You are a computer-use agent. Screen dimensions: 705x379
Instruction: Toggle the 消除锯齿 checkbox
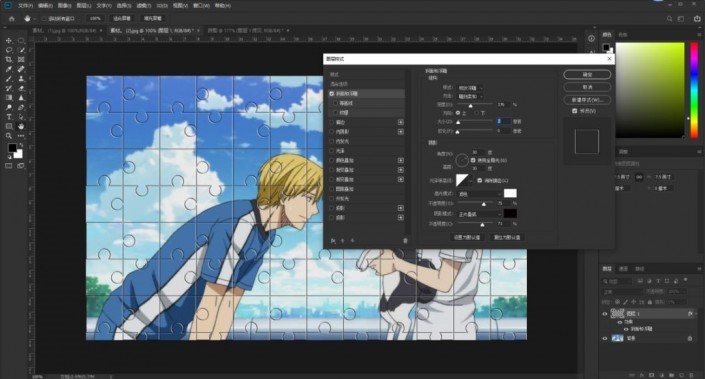[x=480, y=180]
